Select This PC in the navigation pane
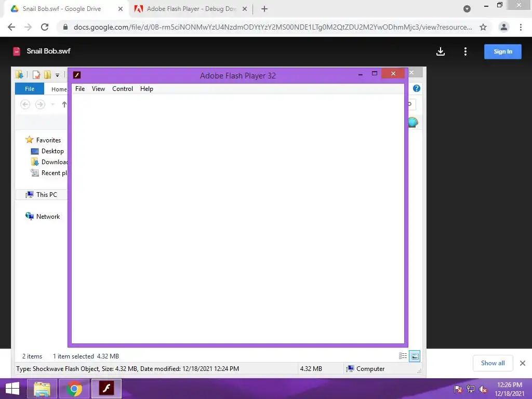The image size is (532, 399). click(42, 194)
